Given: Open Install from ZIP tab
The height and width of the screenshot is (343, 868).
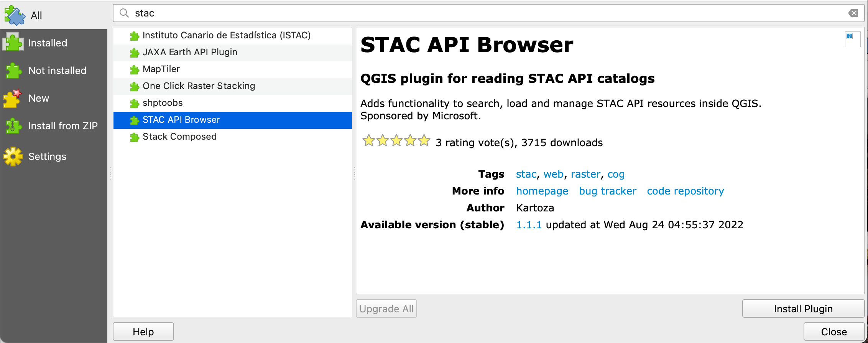Looking at the screenshot, I should [54, 126].
